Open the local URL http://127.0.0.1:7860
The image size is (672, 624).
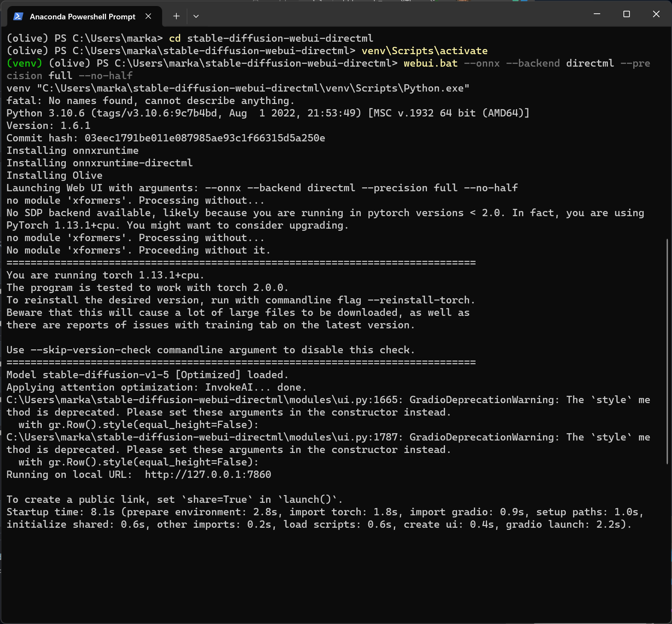[208, 474]
